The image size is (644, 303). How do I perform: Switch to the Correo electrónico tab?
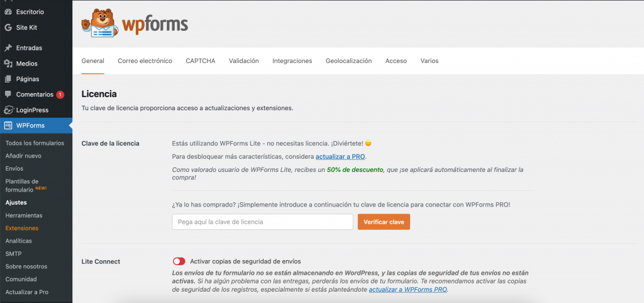click(145, 61)
